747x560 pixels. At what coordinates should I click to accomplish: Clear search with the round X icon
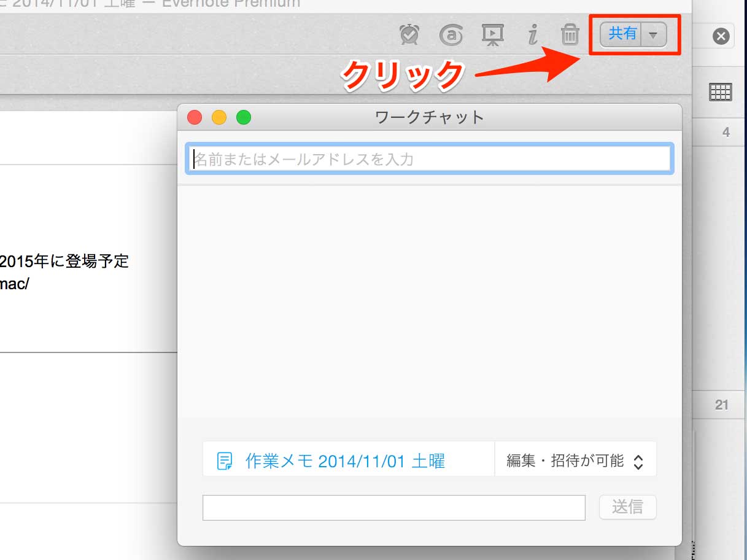(x=721, y=37)
